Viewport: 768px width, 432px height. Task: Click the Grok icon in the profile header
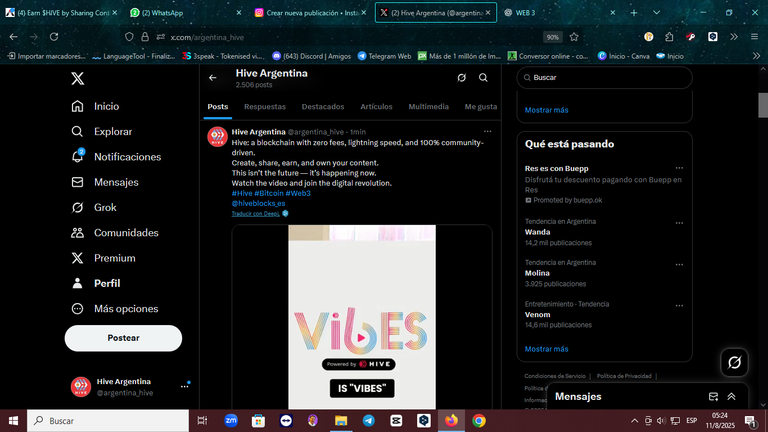click(x=461, y=78)
